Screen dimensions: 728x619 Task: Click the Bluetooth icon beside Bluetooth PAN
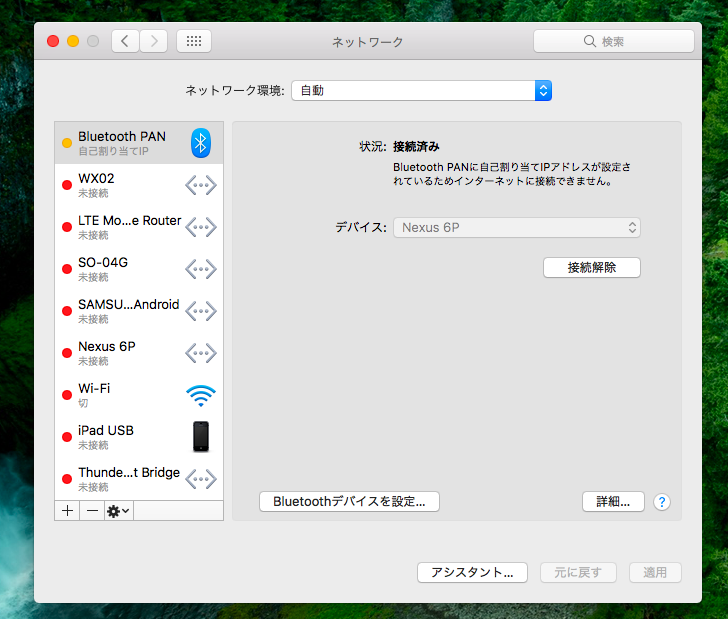pos(201,143)
